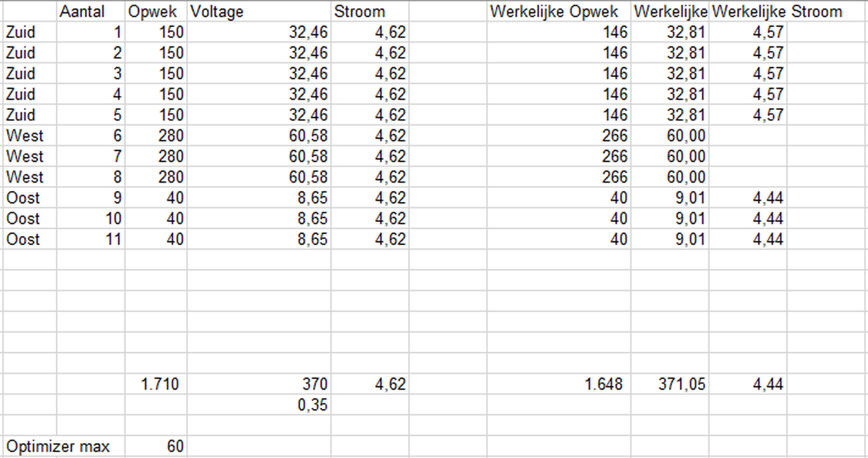Click Voltage value 32,46 in row 2
Image resolution: width=868 pixels, height=458 pixels.
(x=259, y=53)
